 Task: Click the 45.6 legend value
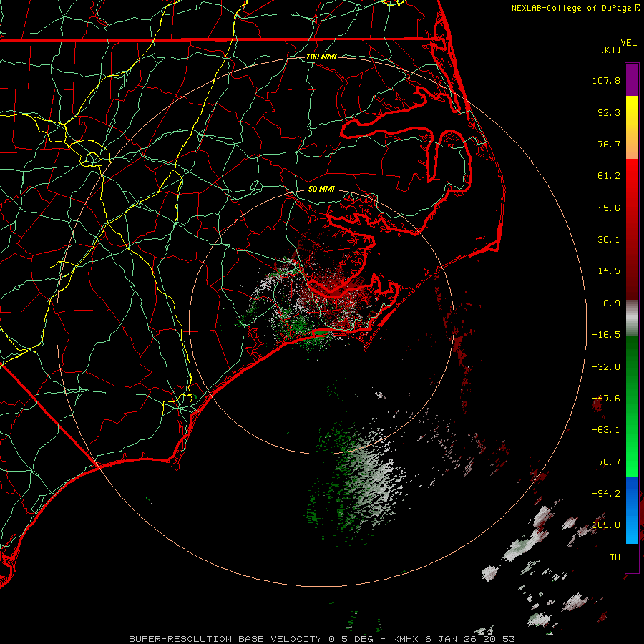click(609, 208)
